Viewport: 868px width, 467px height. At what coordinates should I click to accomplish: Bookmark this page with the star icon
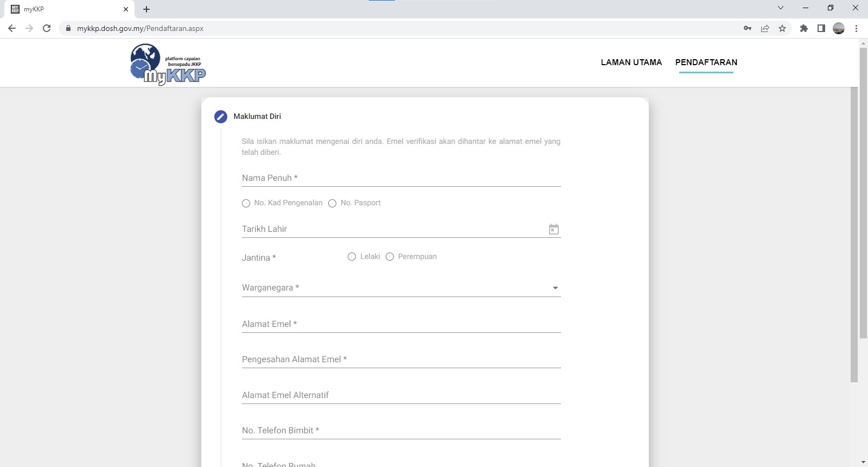(782, 29)
